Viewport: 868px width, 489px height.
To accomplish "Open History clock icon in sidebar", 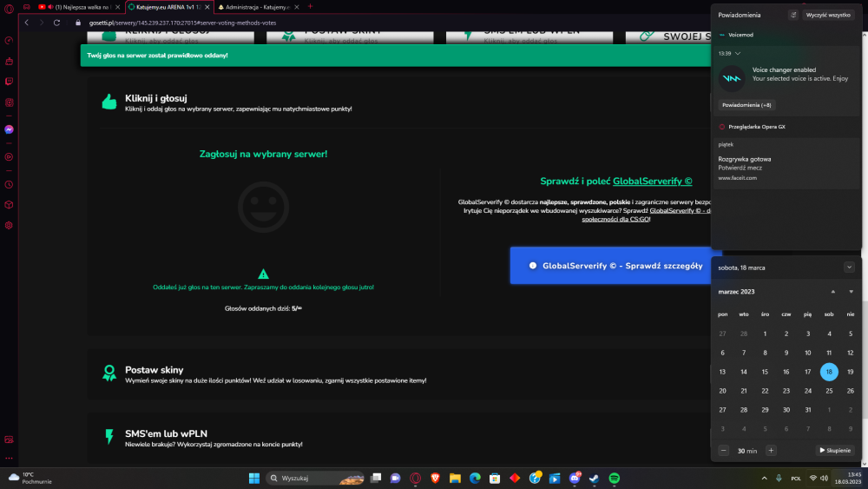I will click(9, 184).
